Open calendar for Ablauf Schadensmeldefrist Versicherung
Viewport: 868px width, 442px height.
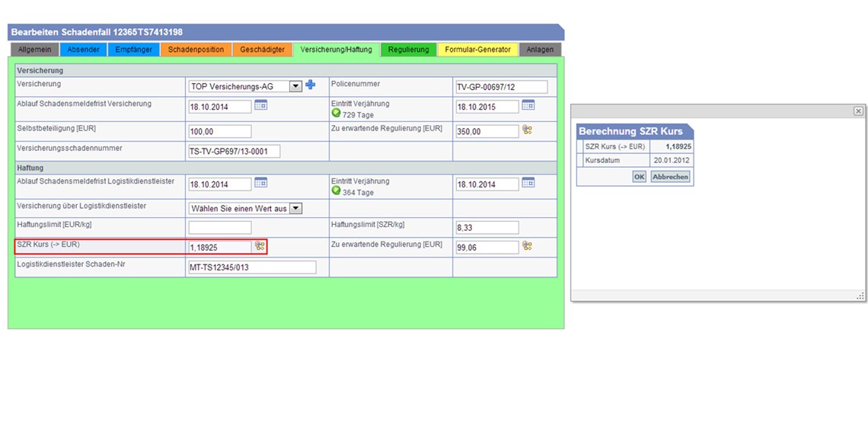coord(260,106)
